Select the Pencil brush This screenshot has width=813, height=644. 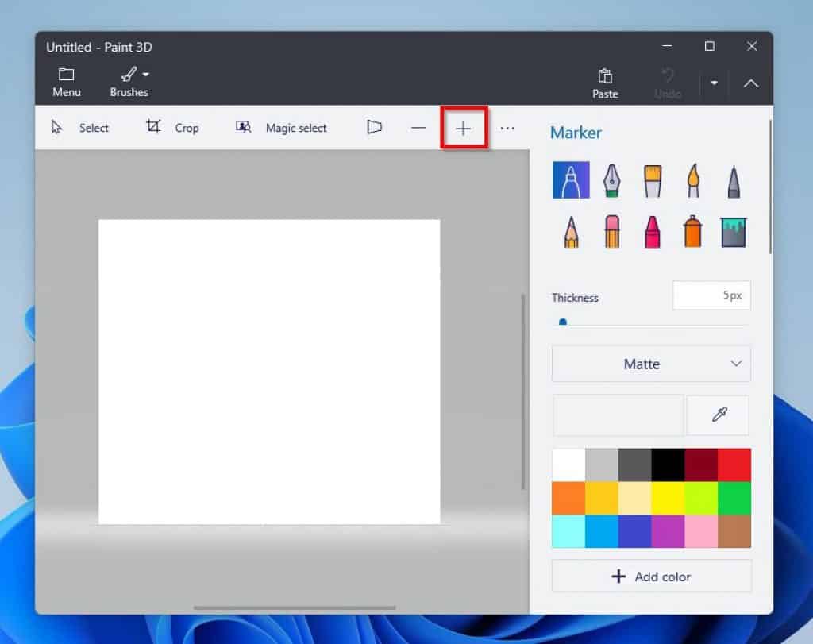[x=571, y=232]
